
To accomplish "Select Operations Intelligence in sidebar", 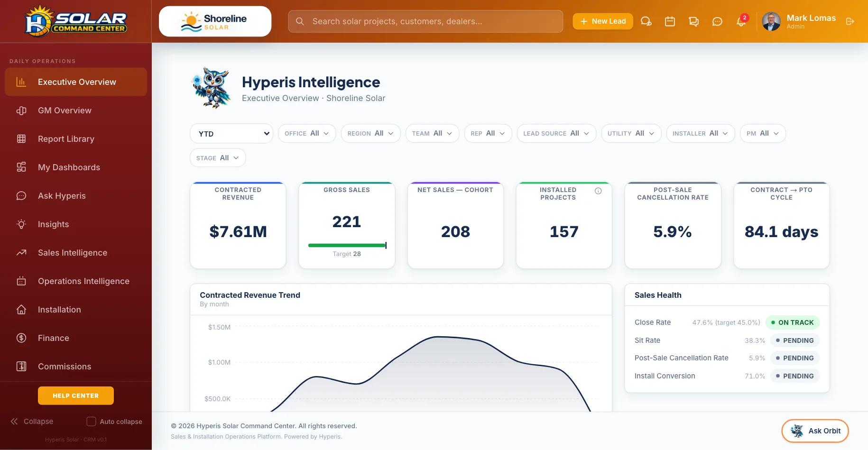I will (76, 281).
